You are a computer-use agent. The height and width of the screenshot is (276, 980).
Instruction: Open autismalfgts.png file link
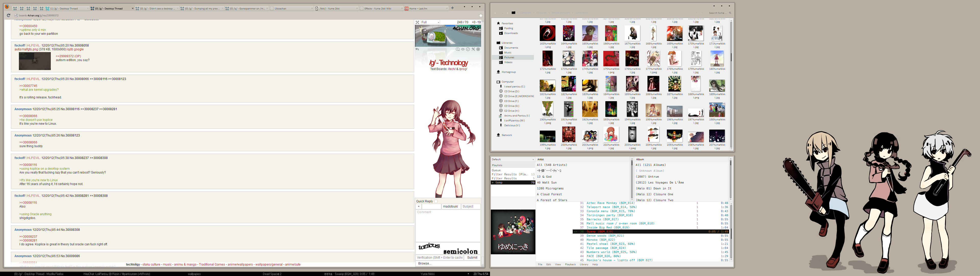click(26, 50)
